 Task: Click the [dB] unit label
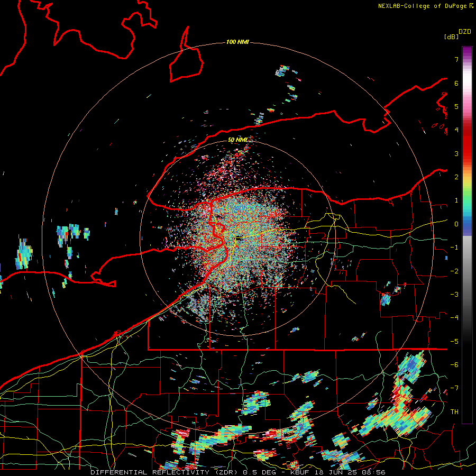coord(451,36)
